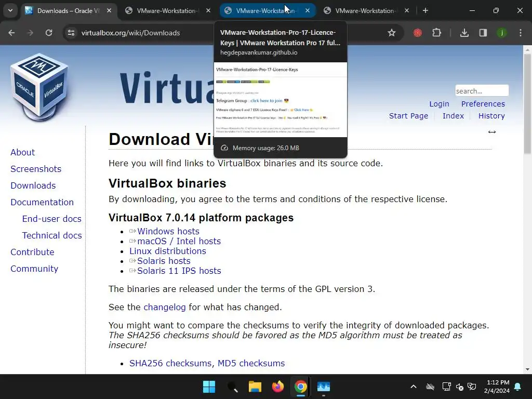Open the Windows Start menu
This screenshot has width=532, height=399.
click(209, 387)
